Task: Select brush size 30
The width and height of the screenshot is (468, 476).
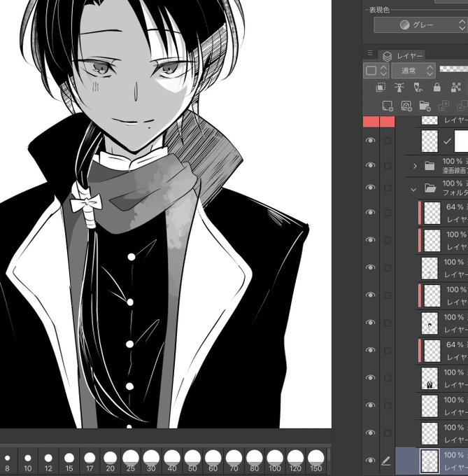Action: [151, 461]
